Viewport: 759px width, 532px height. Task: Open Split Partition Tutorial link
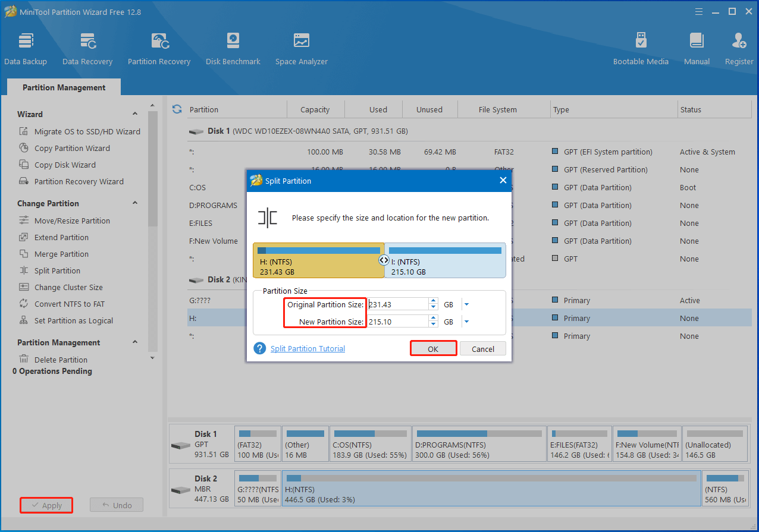[308, 348]
